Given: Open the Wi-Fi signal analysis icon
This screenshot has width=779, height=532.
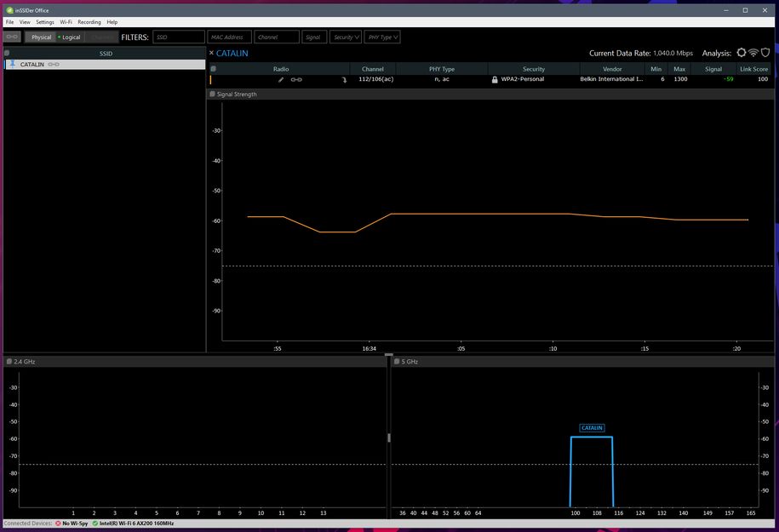Looking at the screenshot, I should coord(753,53).
